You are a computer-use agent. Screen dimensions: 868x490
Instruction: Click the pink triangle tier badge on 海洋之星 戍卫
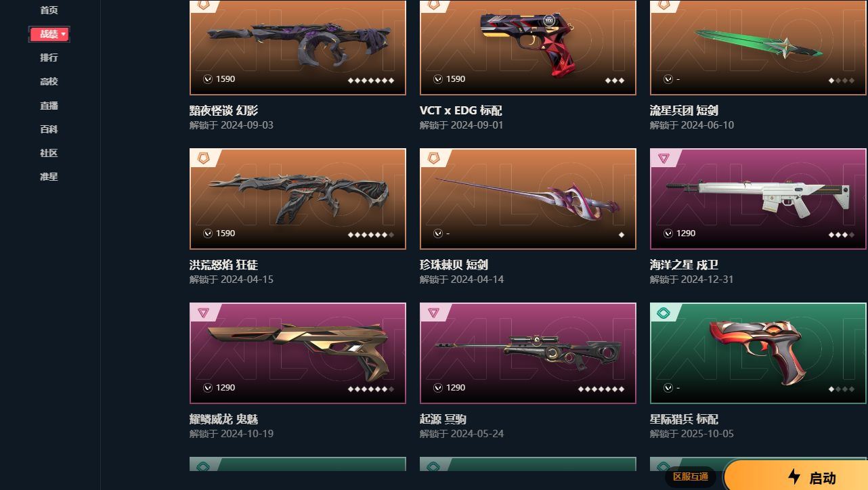click(x=664, y=158)
